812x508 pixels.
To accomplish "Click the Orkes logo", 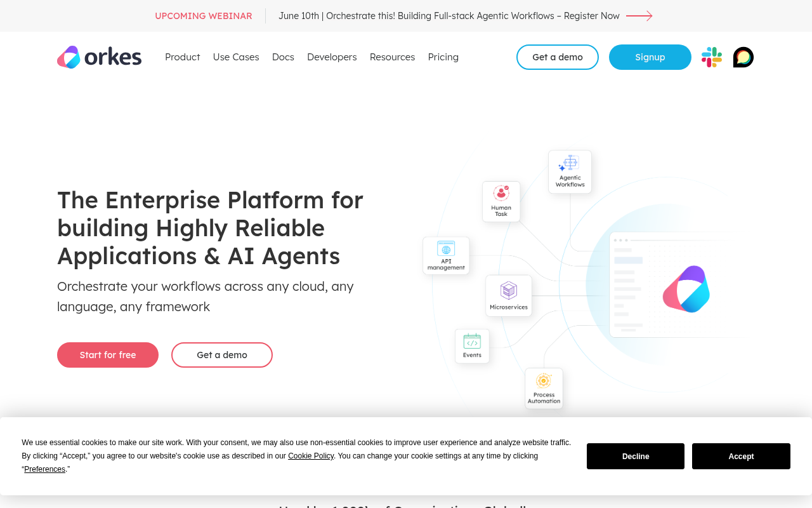I will (99, 57).
